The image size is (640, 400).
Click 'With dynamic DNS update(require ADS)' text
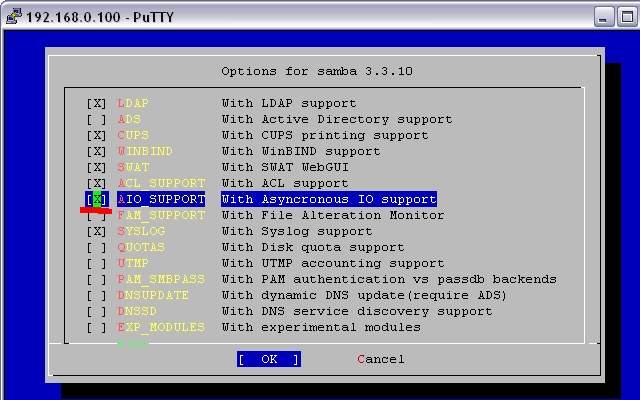364,295
